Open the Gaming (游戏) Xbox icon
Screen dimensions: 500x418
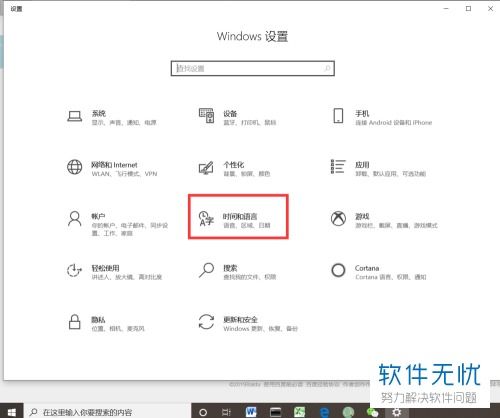tap(338, 218)
